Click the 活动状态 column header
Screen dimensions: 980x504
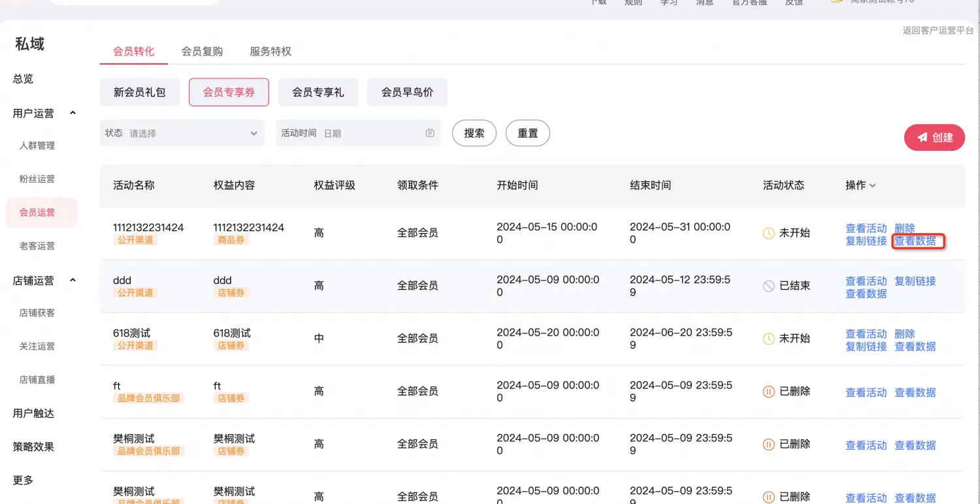784,185
